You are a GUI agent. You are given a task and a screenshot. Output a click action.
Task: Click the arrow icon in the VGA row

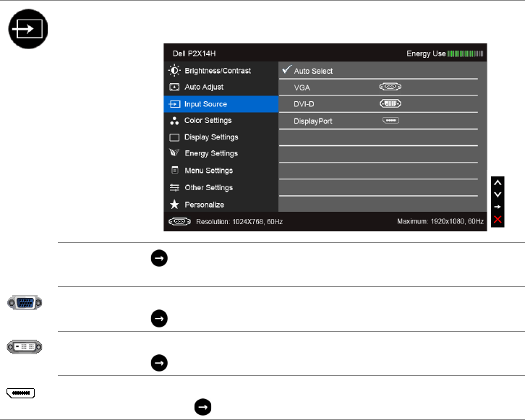(159, 319)
